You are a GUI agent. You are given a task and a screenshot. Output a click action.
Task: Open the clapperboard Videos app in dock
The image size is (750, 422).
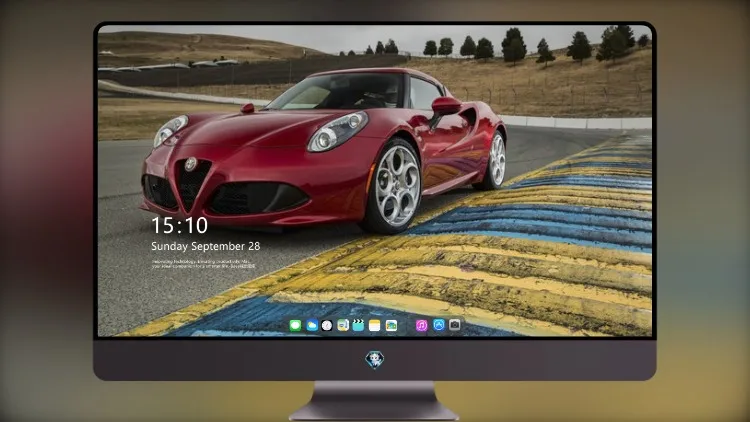point(358,326)
